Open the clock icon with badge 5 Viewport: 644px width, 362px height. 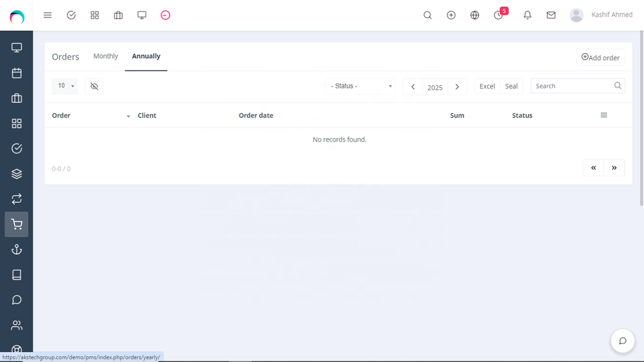click(498, 15)
